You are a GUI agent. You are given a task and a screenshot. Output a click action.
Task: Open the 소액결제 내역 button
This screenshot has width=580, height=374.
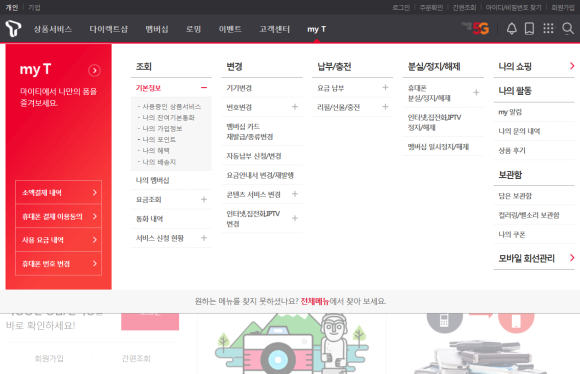pyautogui.click(x=58, y=192)
